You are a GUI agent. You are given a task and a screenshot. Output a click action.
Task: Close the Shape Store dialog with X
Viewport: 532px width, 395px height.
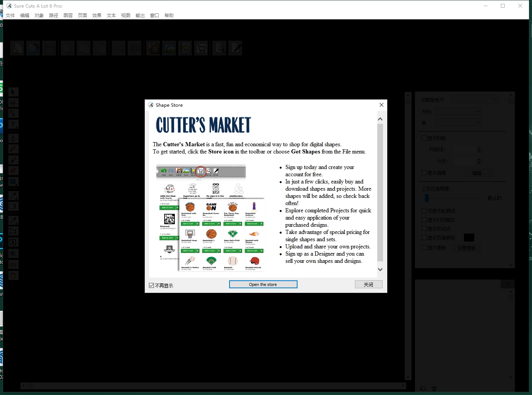pyautogui.click(x=382, y=105)
